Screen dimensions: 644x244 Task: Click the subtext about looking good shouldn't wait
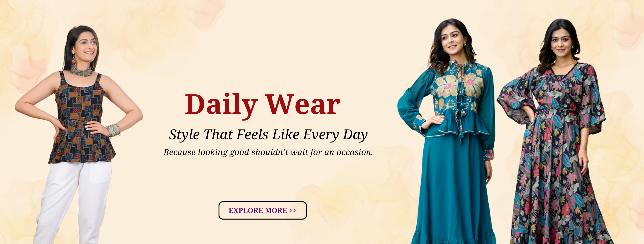point(268,152)
